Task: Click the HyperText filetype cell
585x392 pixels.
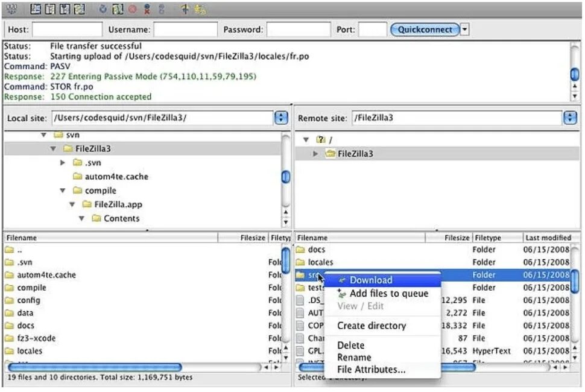Action: [492, 351]
